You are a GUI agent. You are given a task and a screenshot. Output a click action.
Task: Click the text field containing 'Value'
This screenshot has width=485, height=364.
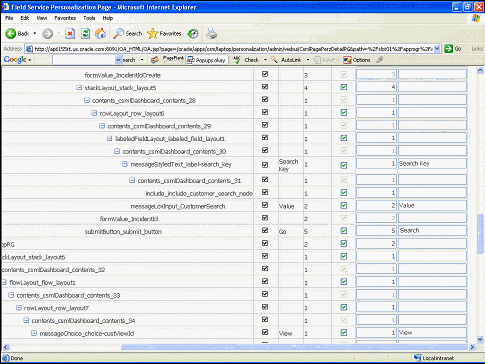[432, 205]
